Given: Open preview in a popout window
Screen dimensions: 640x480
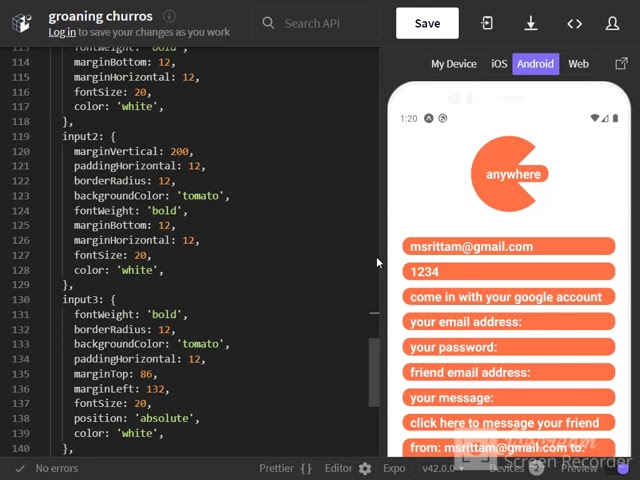Looking at the screenshot, I should point(621,64).
